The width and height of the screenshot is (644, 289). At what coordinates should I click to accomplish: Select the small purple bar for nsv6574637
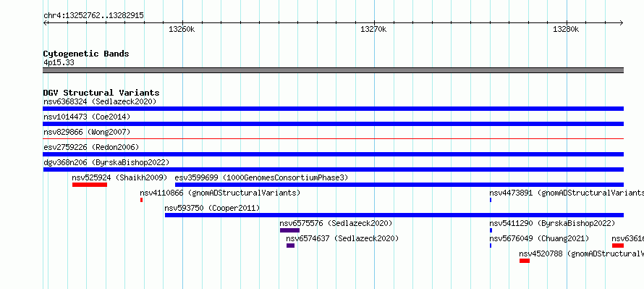pos(290,246)
